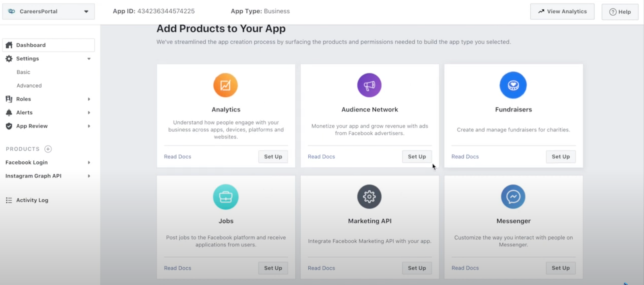644x285 pixels.
Task: Expand the App Review sidebar section
Action: 89,126
